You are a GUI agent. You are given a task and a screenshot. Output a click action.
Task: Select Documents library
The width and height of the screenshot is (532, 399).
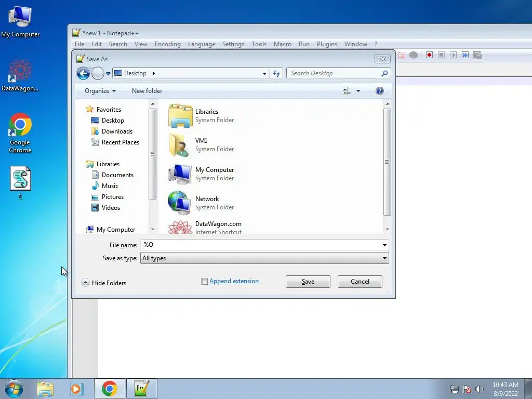tap(113, 175)
